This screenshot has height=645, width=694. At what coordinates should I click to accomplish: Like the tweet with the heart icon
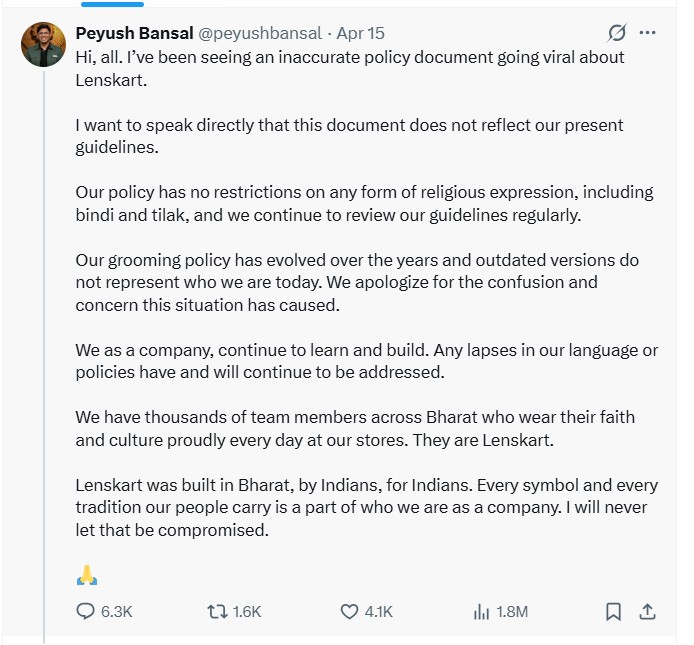(350, 611)
